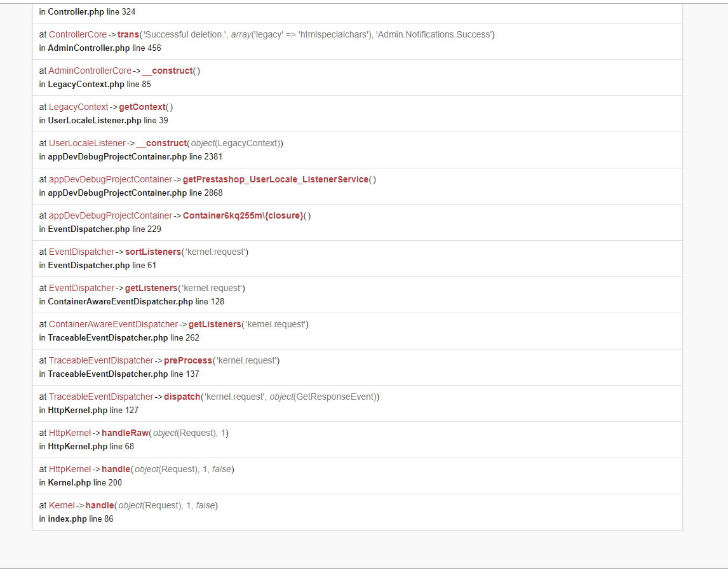
Task: Select the red UserLocaleListener class name
Action: (87, 143)
